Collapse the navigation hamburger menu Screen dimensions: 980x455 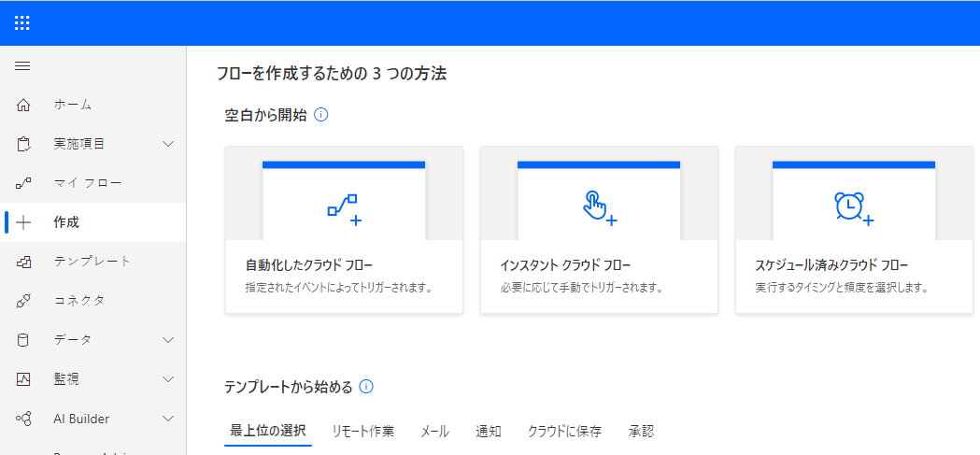point(22,65)
